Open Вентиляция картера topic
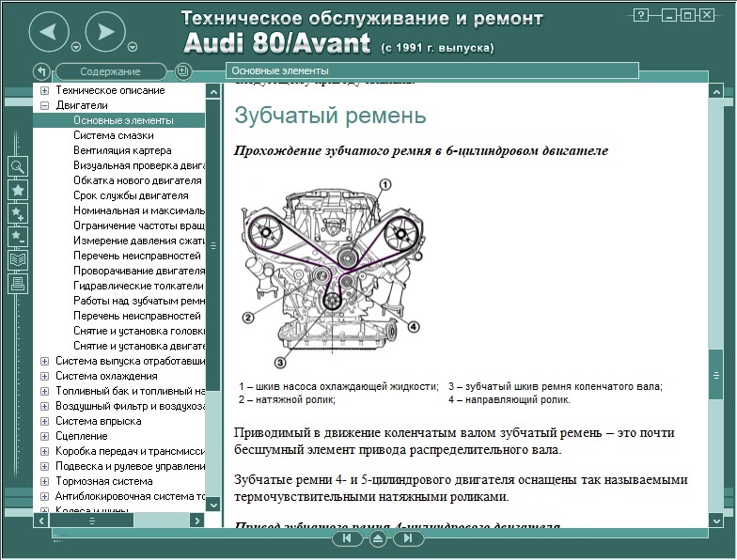Image resolution: width=737 pixels, height=560 pixels. pyautogui.click(x=122, y=150)
